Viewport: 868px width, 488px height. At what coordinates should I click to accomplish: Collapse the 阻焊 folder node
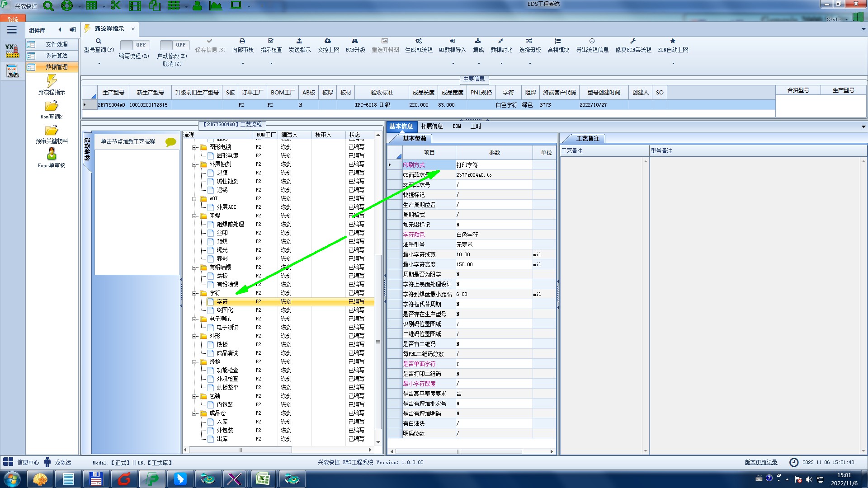coord(194,216)
